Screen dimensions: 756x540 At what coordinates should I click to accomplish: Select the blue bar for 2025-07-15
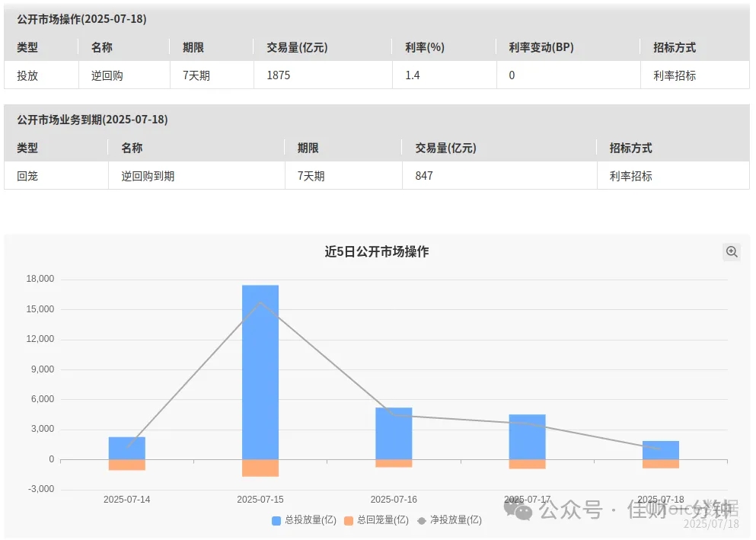point(260,372)
